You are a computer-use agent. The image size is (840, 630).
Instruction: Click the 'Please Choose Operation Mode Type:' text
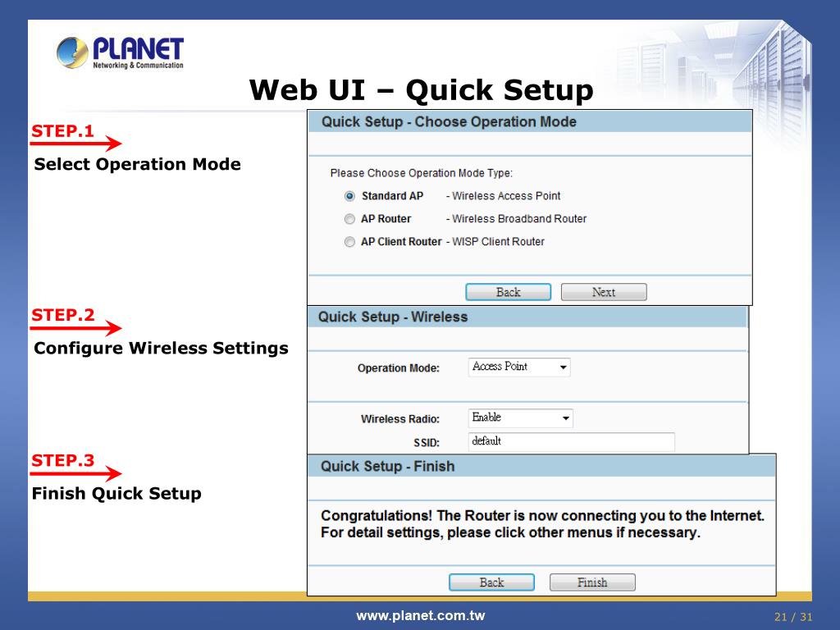pos(421,174)
